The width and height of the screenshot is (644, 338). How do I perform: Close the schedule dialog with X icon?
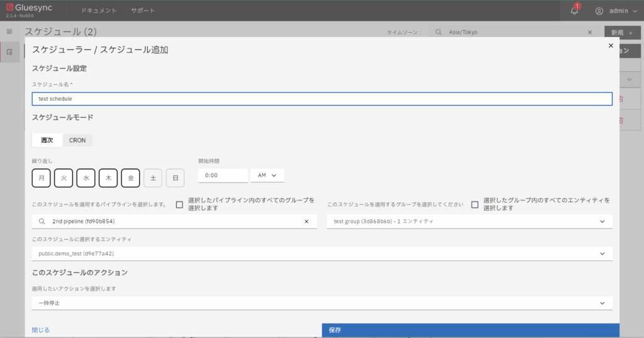pos(610,46)
